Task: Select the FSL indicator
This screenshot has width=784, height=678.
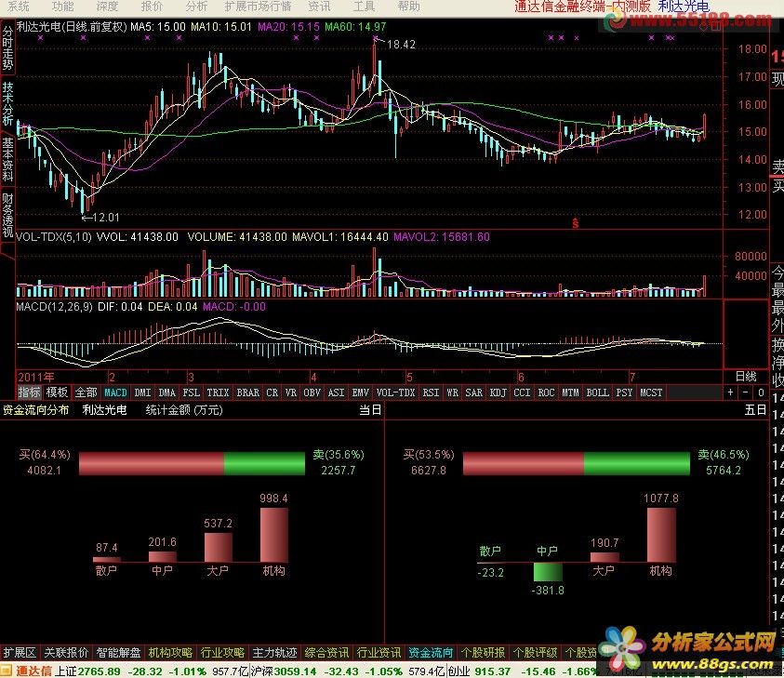Action: pyautogui.click(x=192, y=392)
